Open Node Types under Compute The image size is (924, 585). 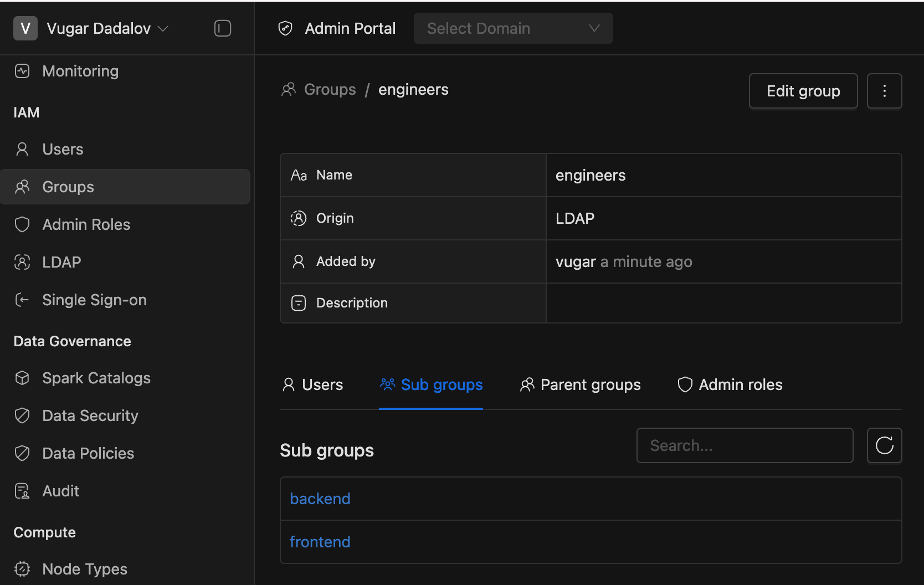click(x=85, y=569)
